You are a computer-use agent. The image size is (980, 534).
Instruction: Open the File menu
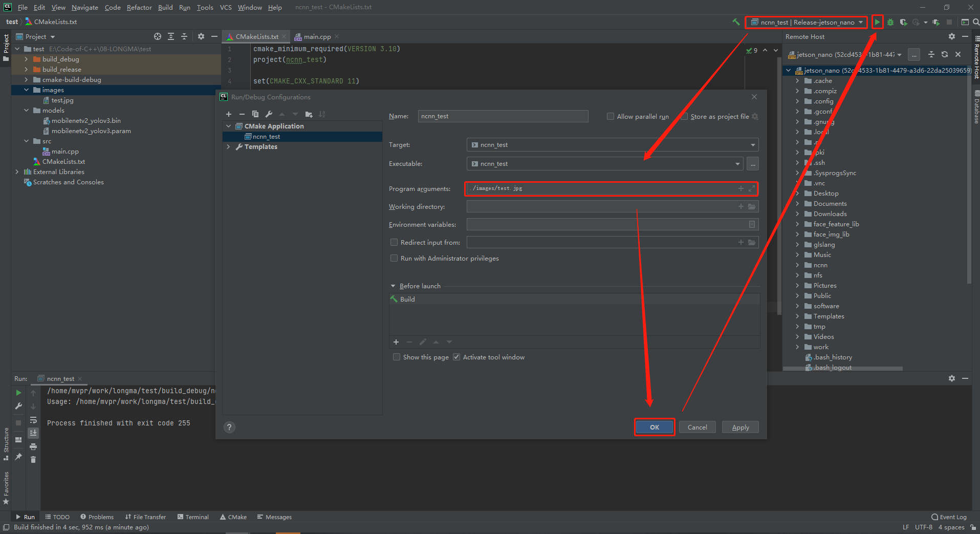point(23,7)
